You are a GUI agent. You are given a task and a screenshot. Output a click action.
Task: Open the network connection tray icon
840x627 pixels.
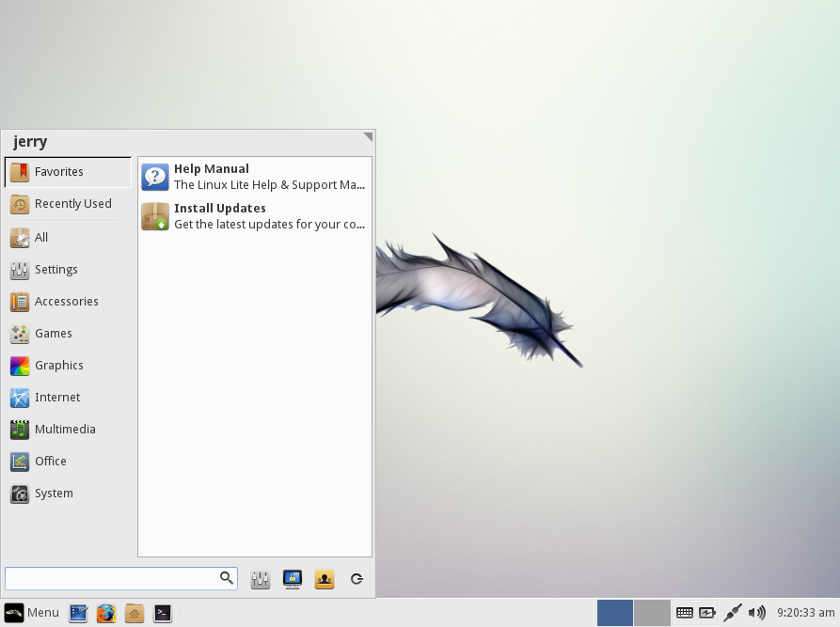click(x=733, y=613)
